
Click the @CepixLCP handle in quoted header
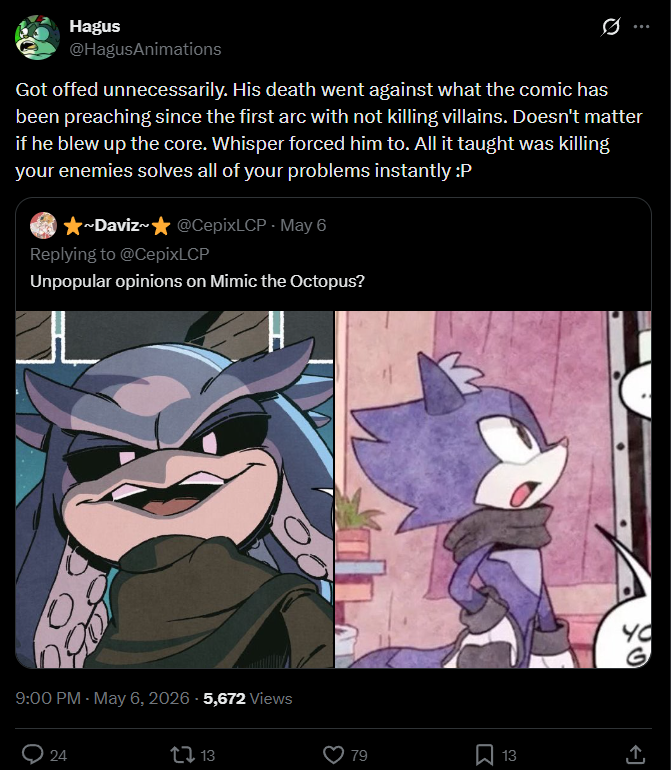(x=222, y=225)
